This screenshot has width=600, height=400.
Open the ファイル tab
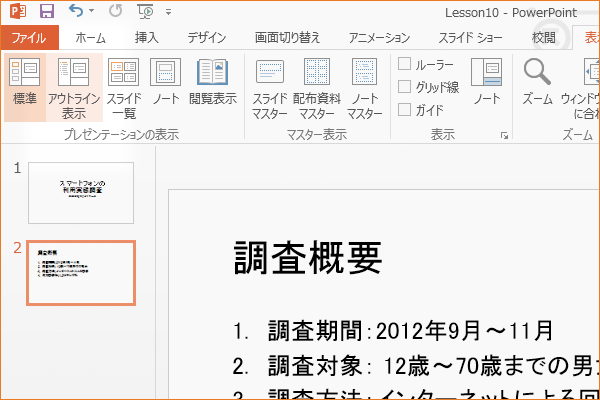pos(29,38)
